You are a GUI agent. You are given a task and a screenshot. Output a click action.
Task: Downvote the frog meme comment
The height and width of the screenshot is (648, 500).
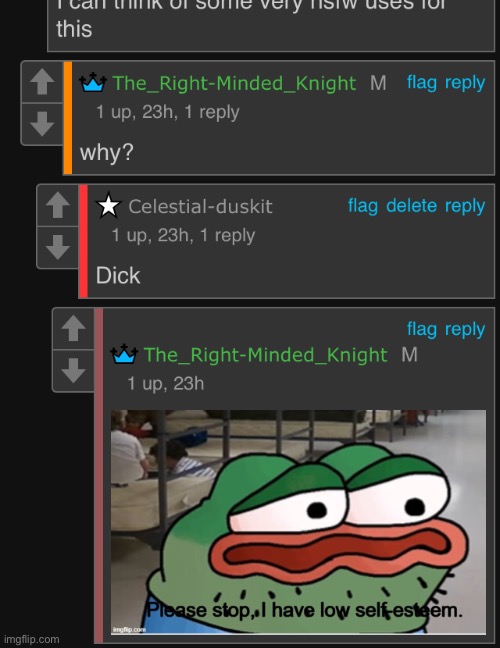coord(74,371)
